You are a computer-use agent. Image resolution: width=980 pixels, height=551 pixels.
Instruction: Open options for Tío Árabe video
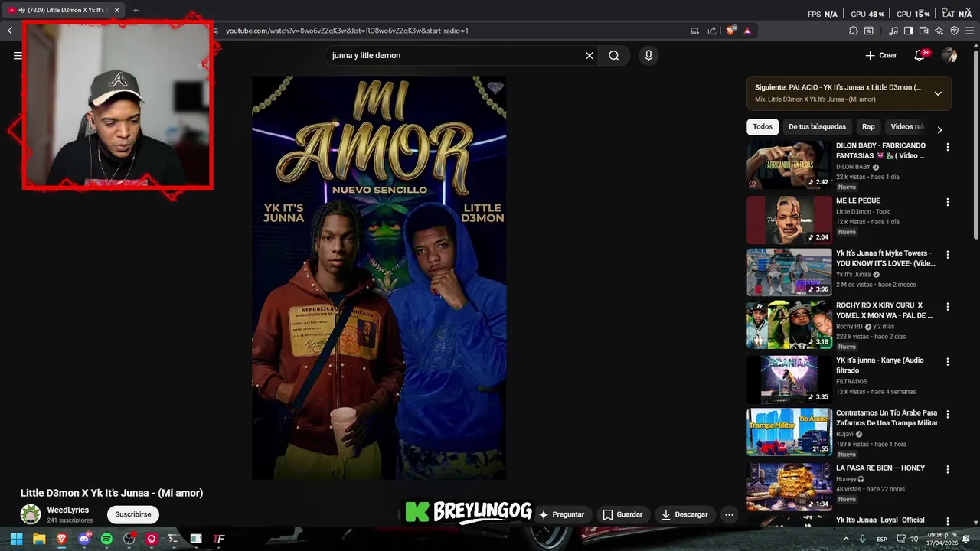coord(947,414)
